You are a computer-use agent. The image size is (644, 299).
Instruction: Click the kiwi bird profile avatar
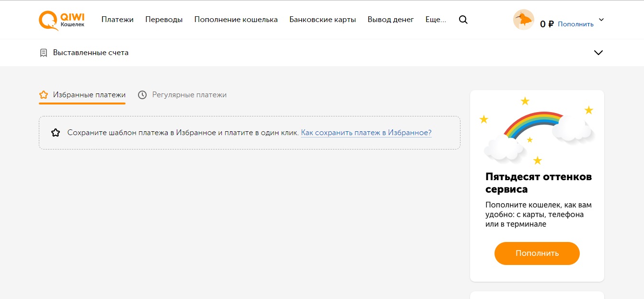pos(524,20)
